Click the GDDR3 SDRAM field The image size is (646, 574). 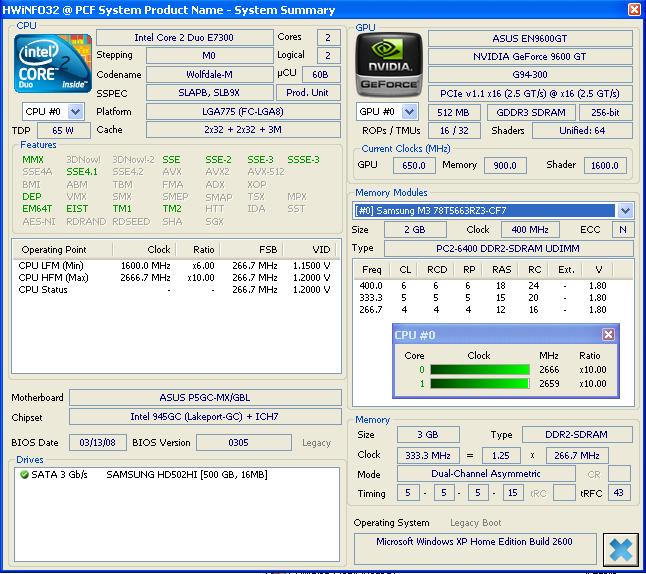point(531,112)
